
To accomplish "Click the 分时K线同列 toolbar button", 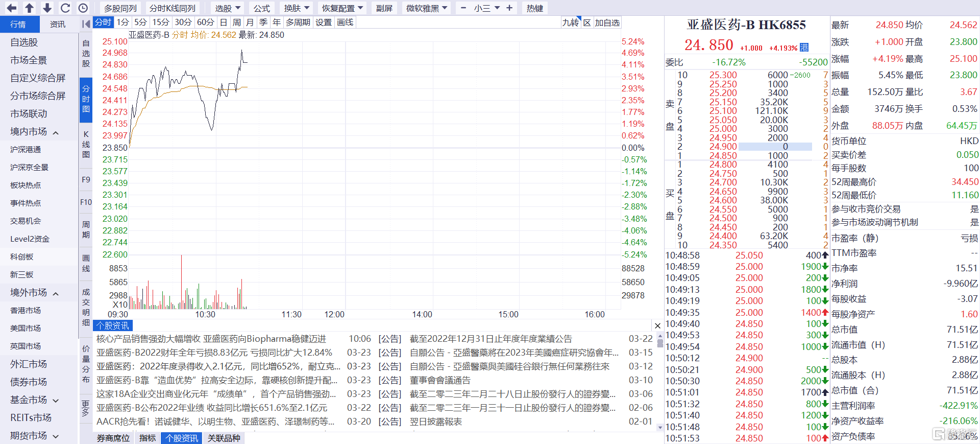I will click(x=173, y=8).
